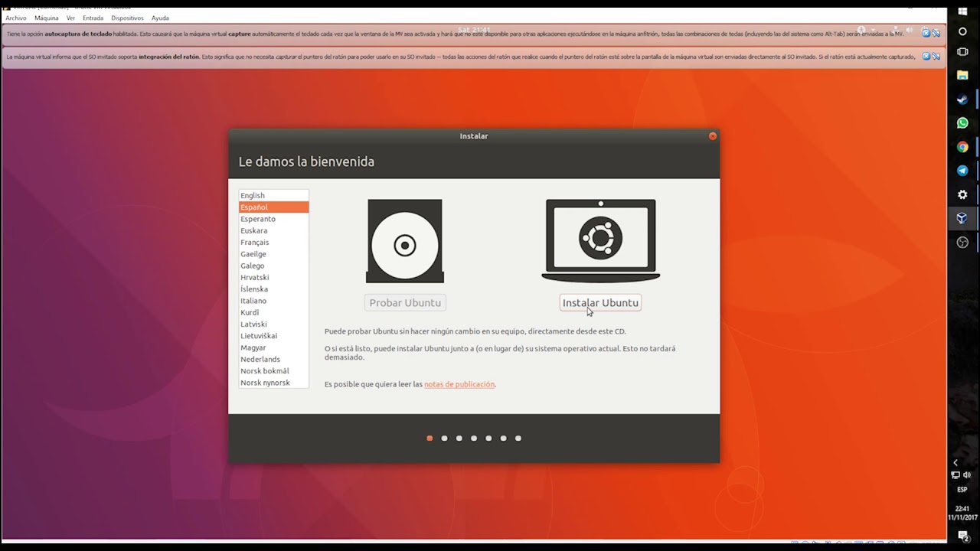Viewport: 980px width, 551px height.
Task: Open the notas de publicación link
Action: tap(459, 384)
